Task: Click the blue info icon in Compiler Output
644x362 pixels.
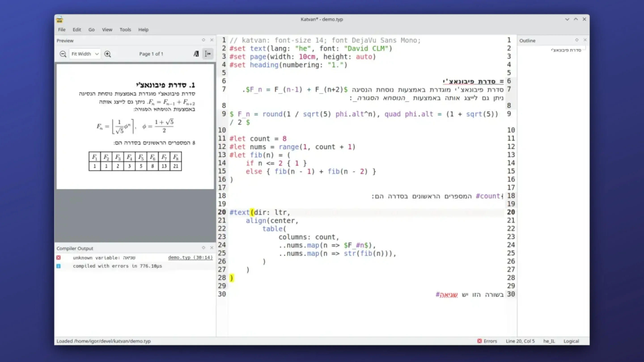Action: pyautogui.click(x=59, y=266)
